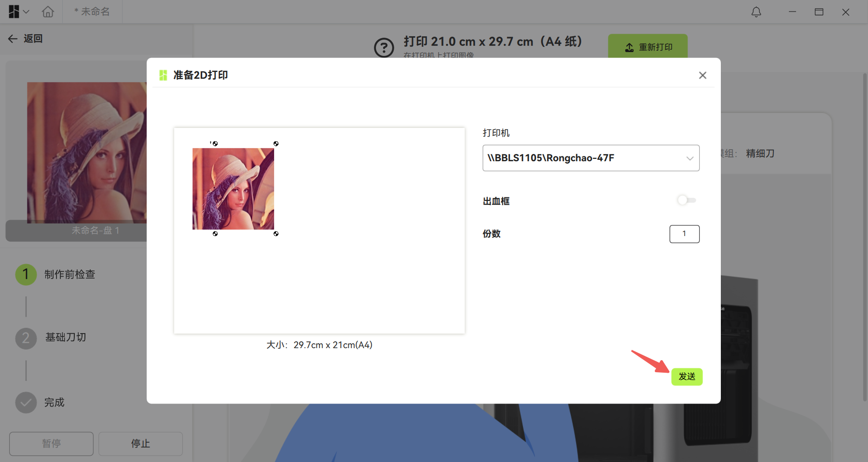Click top-left registration mark in preview

[215, 143]
